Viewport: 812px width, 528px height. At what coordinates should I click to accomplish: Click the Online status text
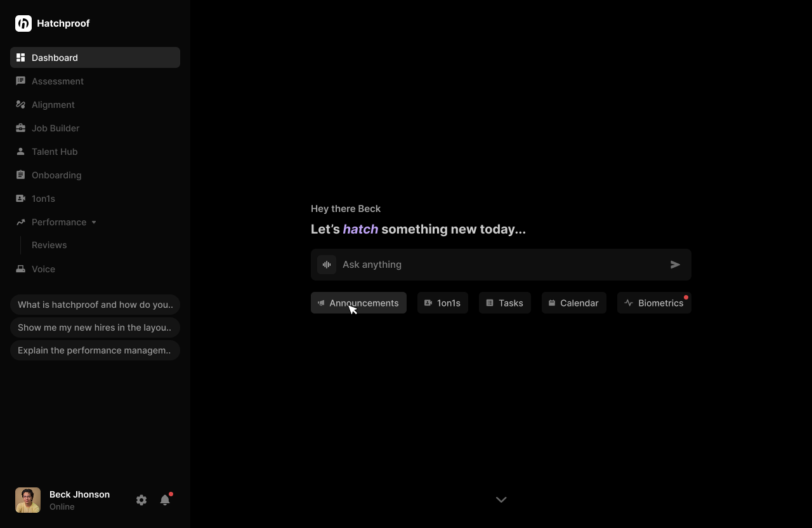click(62, 506)
